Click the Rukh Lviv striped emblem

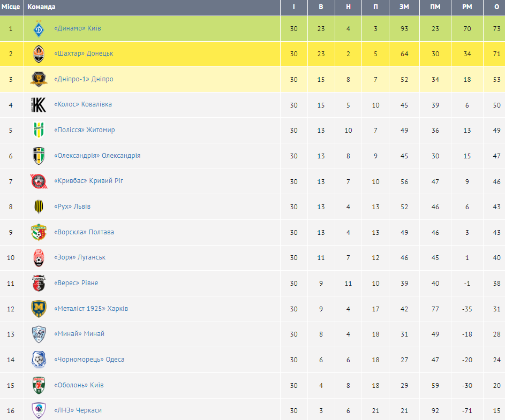[39, 207]
